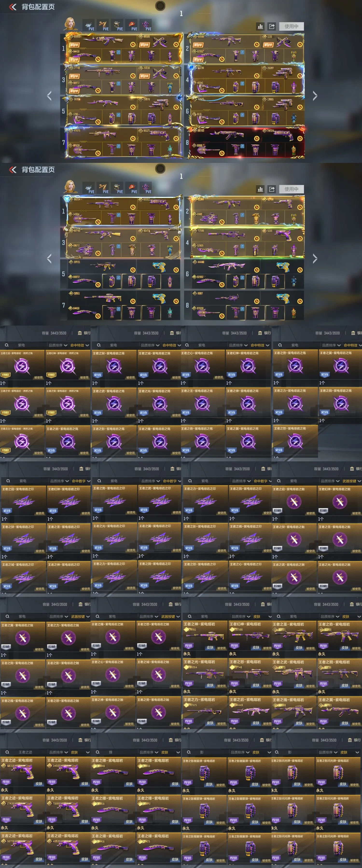The width and height of the screenshot is (362, 868).
Task: Open first PVE tab in upper backpack page
Action: (89, 25)
